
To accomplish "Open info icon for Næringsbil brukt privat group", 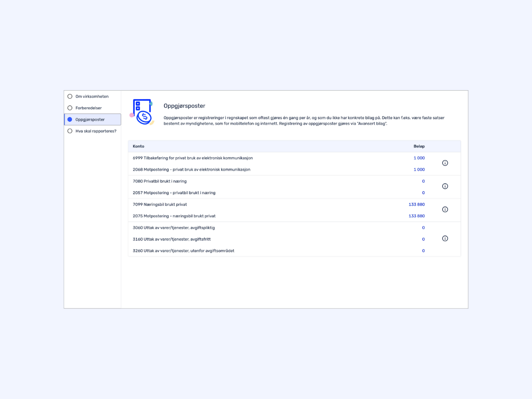I will (x=445, y=209).
